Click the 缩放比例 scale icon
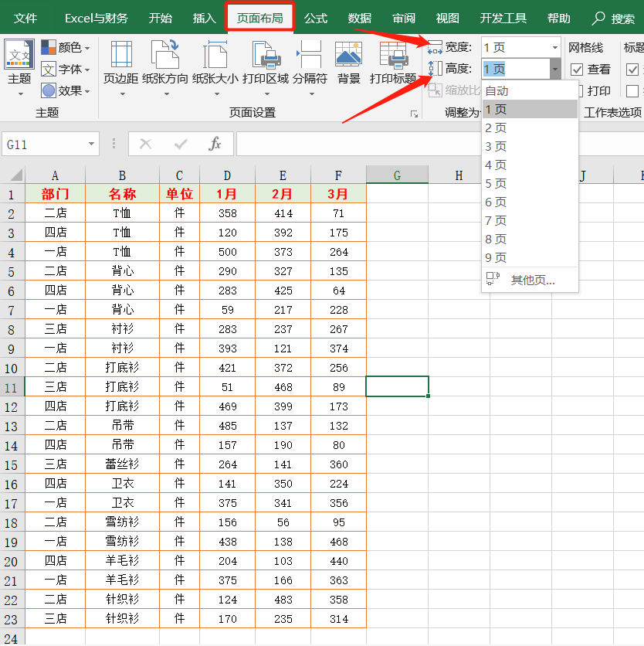The width and height of the screenshot is (644, 646). click(x=435, y=90)
